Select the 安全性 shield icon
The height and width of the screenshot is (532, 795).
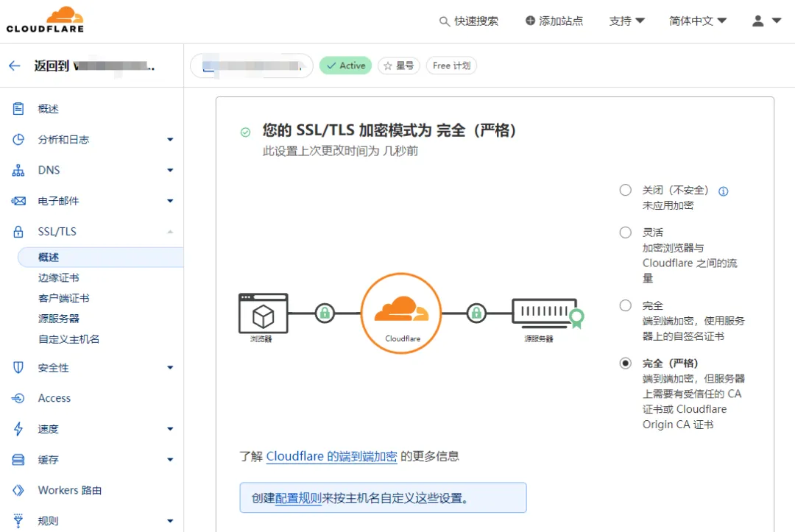pyautogui.click(x=18, y=367)
